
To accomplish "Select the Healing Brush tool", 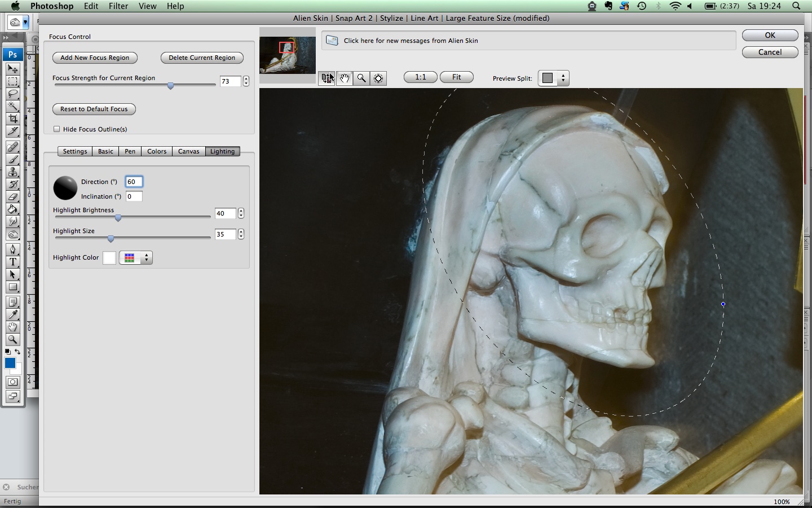I will [x=12, y=147].
